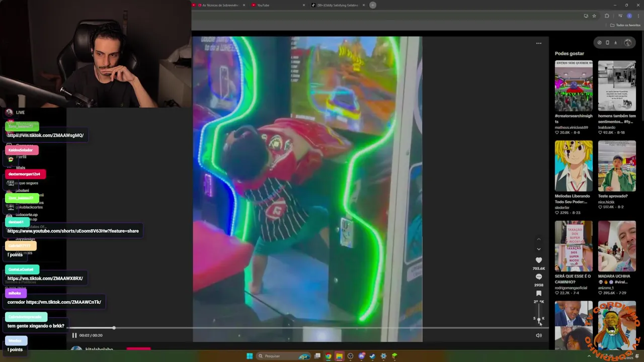The image size is (644, 362).
Task: Click the 2938 comments count
Action: [539, 285]
